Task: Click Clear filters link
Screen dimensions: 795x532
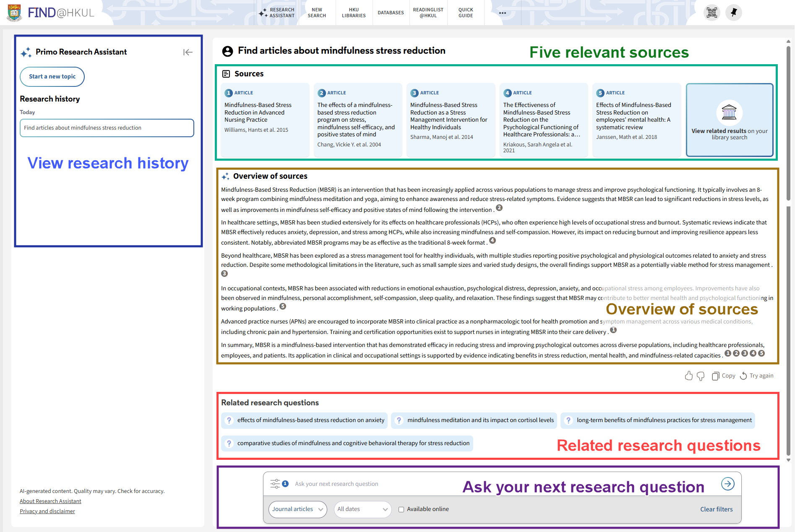Action: (716, 509)
